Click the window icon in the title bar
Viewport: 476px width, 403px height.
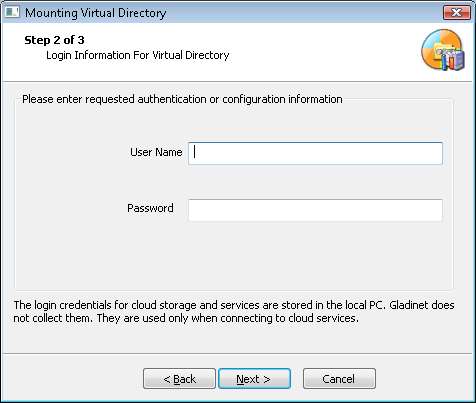click(12, 12)
